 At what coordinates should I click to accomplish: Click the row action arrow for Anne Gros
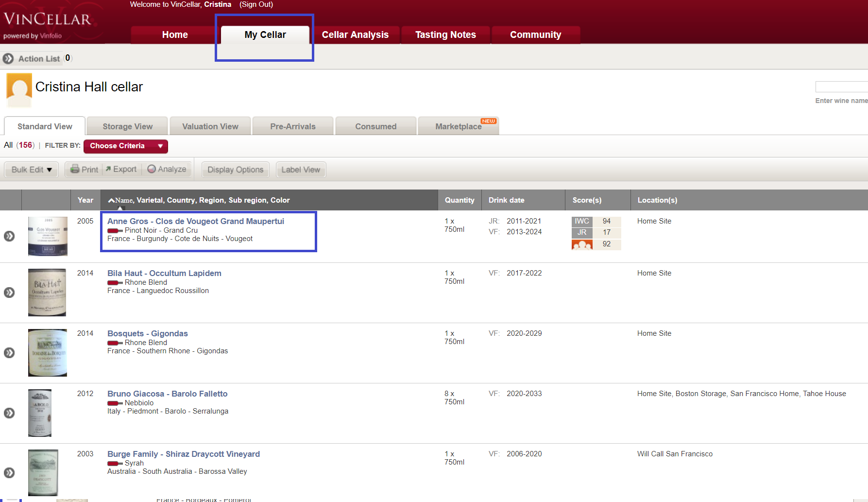[x=9, y=236]
